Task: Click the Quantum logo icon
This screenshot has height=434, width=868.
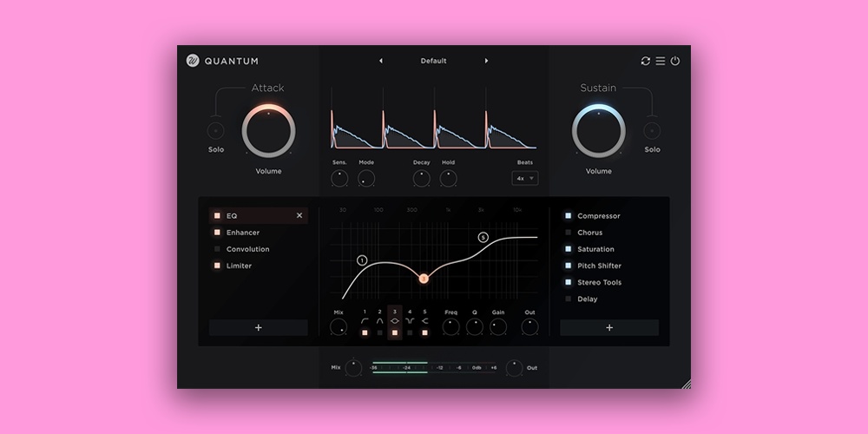Action: tap(193, 61)
